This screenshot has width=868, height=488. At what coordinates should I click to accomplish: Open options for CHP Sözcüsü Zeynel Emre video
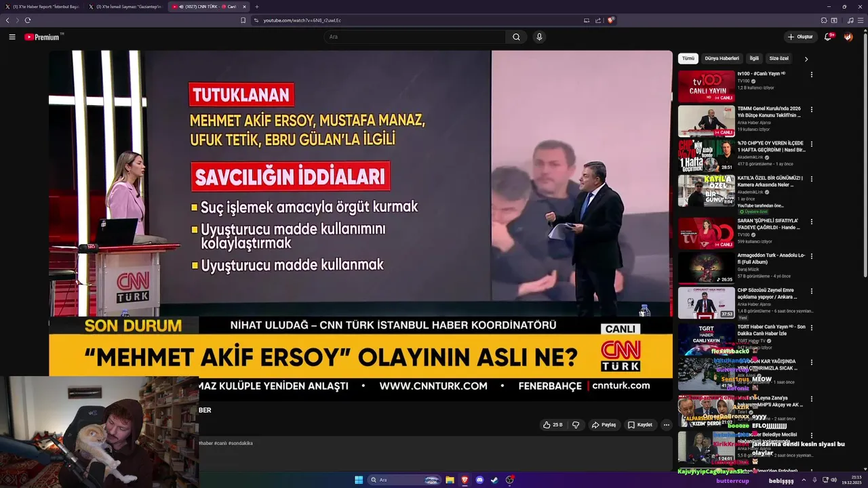(x=812, y=291)
